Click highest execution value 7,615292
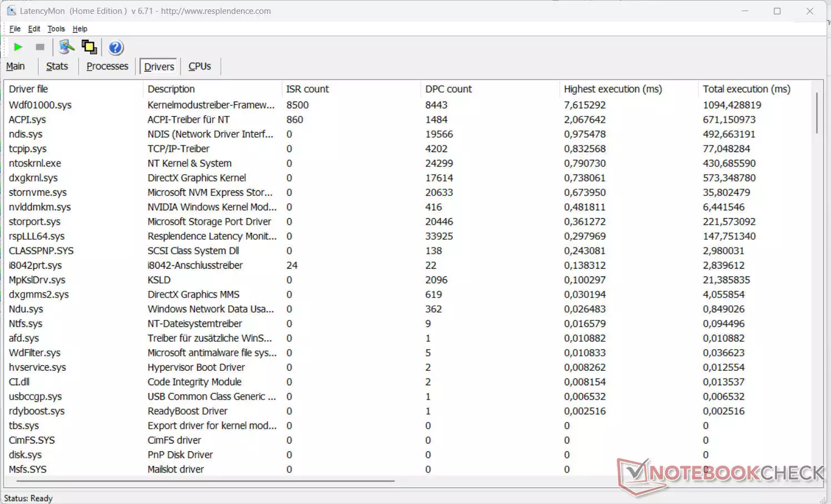The image size is (831, 504). click(x=585, y=105)
